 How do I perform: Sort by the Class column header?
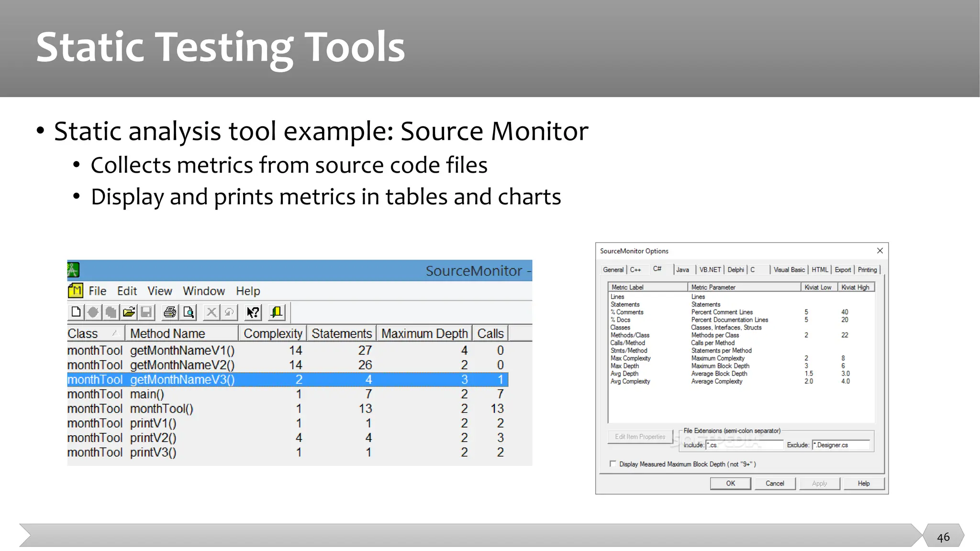coord(96,333)
